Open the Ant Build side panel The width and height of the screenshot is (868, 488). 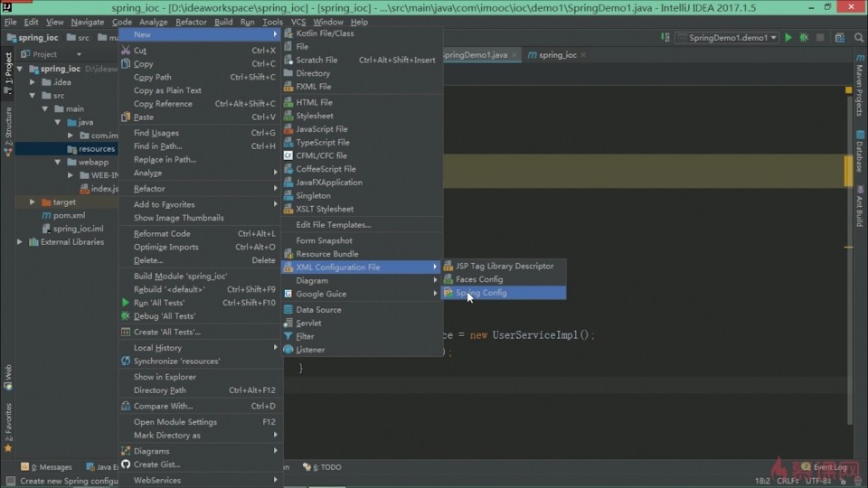point(859,207)
